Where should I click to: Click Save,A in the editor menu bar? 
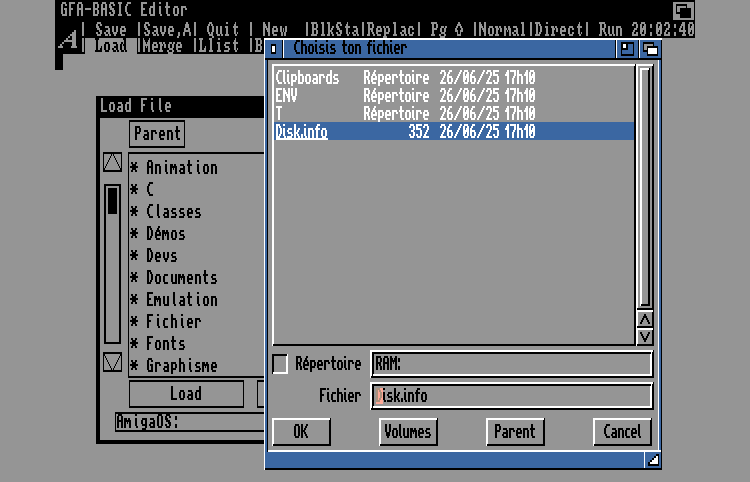pyautogui.click(x=166, y=30)
